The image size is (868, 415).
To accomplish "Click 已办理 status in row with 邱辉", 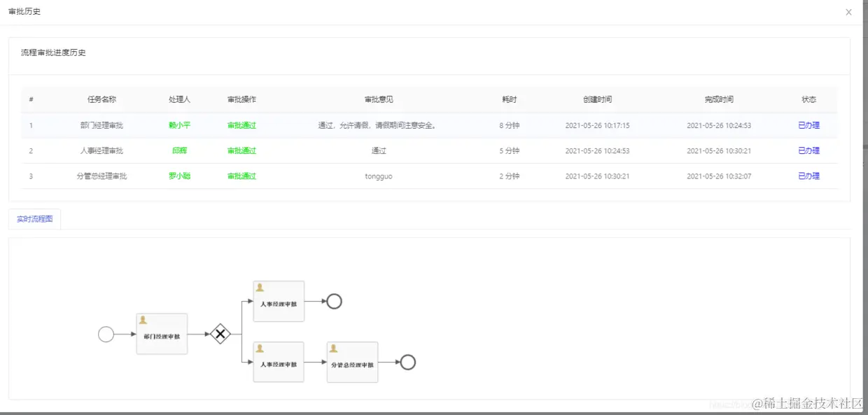I will [808, 150].
